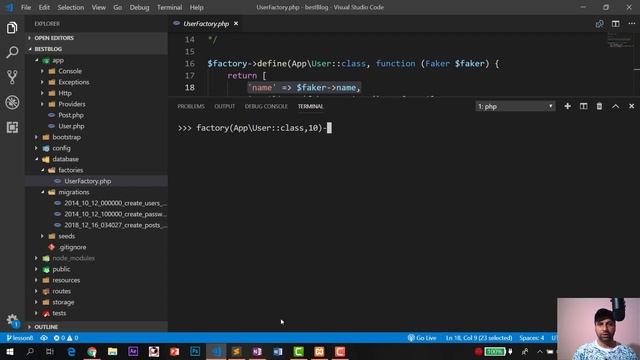Select UserFactory.php in the explorer tree
640x360 pixels.
coord(87,181)
